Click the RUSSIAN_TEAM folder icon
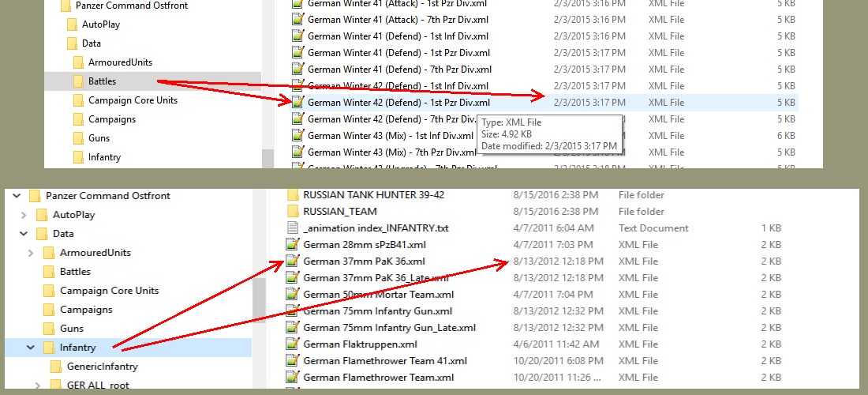868x395 pixels. pos(294,211)
